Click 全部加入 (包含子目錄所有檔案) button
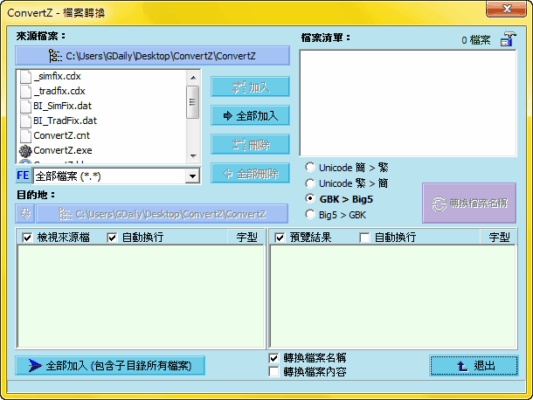 point(110,366)
